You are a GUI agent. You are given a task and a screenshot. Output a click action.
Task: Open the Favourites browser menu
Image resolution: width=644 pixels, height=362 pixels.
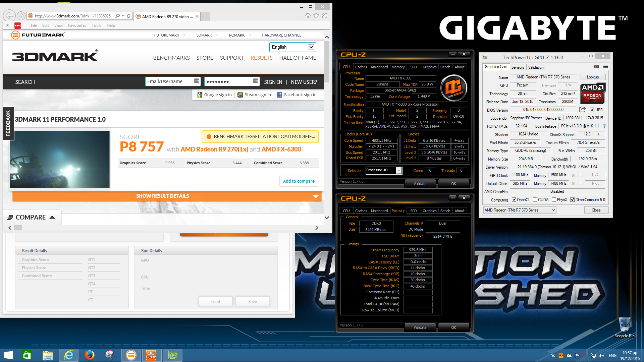tap(77, 25)
